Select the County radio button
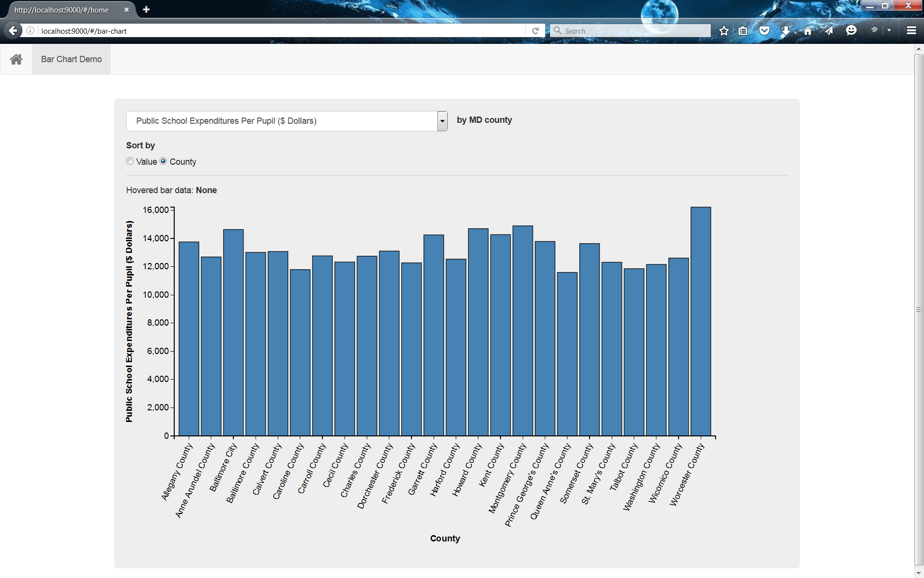Screen dimensions: 924x578 [164, 161]
